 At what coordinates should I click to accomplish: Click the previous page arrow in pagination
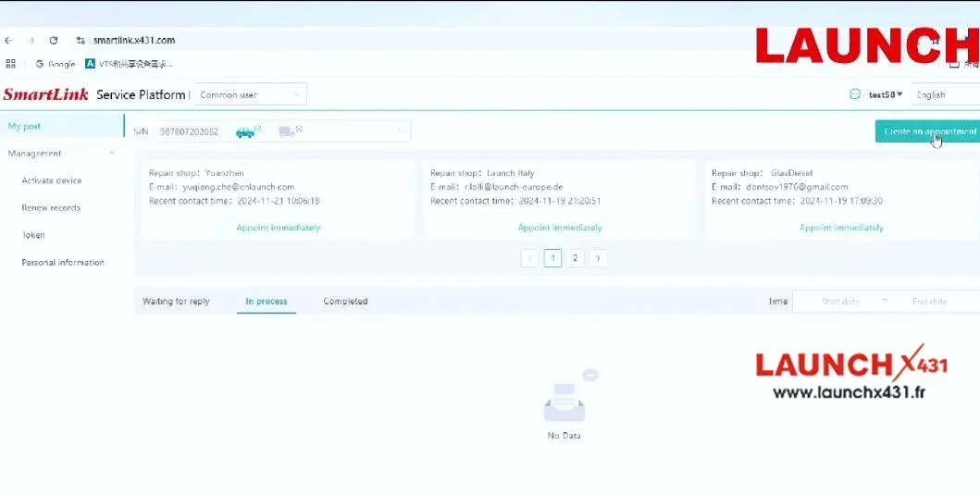click(x=530, y=258)
